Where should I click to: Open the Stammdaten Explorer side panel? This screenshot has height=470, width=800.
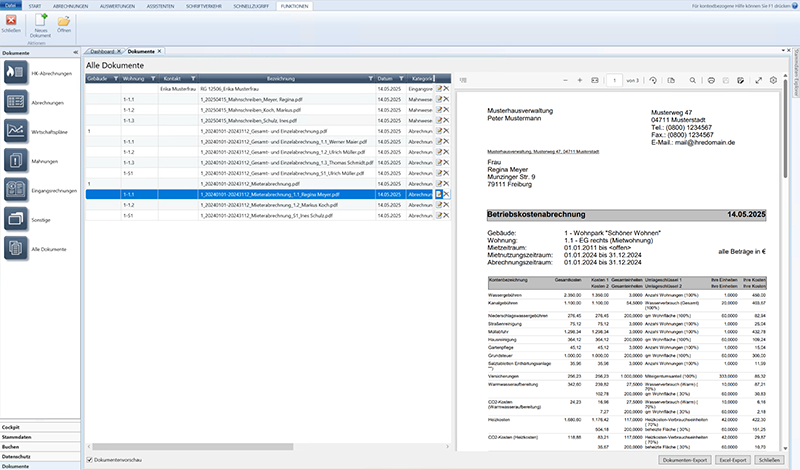click(x=795, y=74)
